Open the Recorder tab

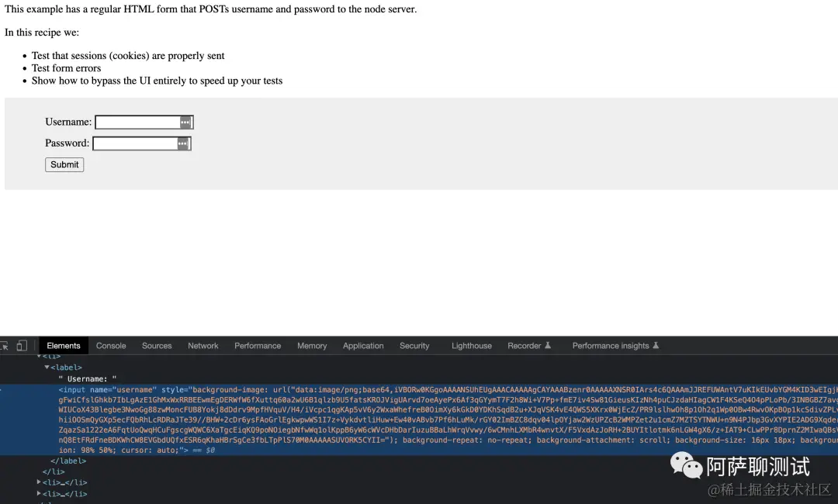(x=529, y=346)
